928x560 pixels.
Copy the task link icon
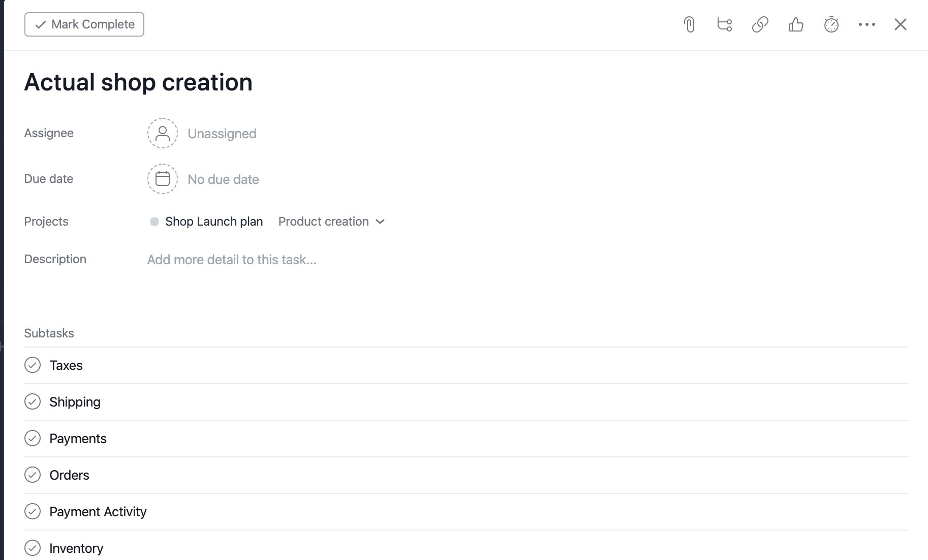tap(759, 24)
